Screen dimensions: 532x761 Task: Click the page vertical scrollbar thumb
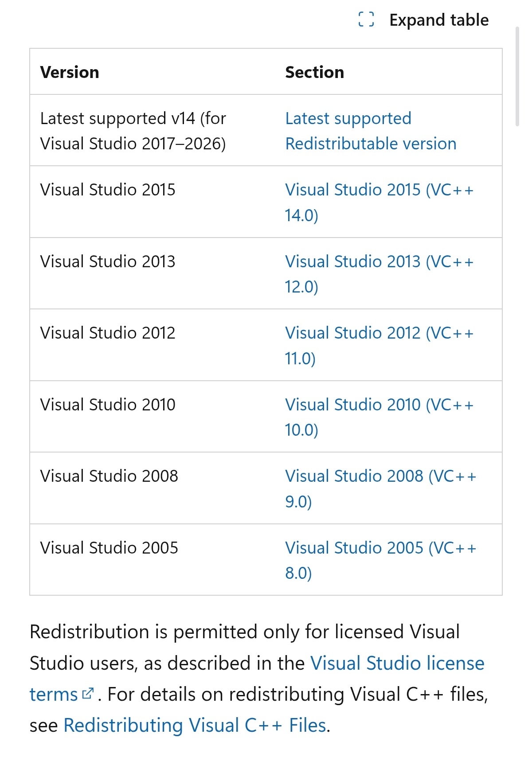(x=517, y=76)
